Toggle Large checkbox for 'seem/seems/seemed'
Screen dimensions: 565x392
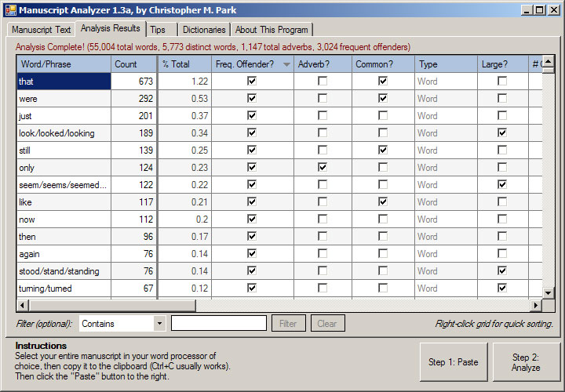(x=502, y=185)
